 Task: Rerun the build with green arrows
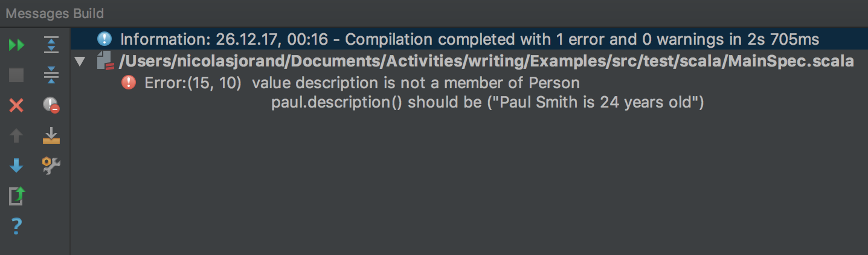(x=17, y=45)
